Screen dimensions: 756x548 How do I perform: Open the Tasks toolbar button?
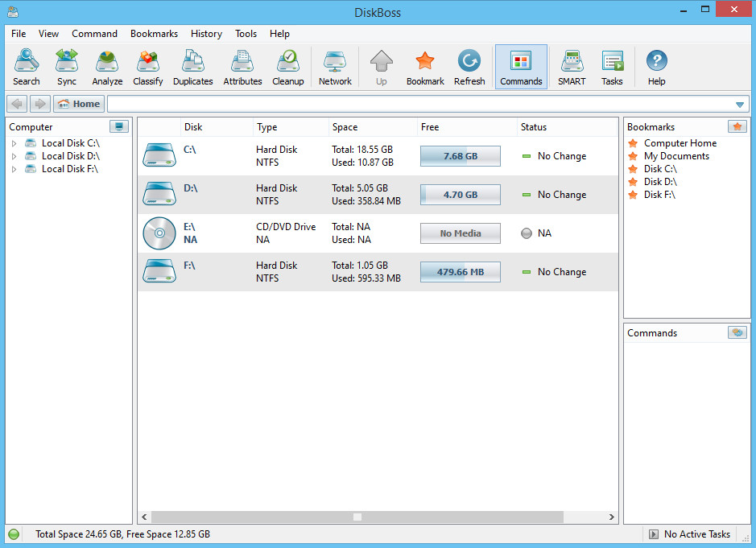[x=612, y=67]
